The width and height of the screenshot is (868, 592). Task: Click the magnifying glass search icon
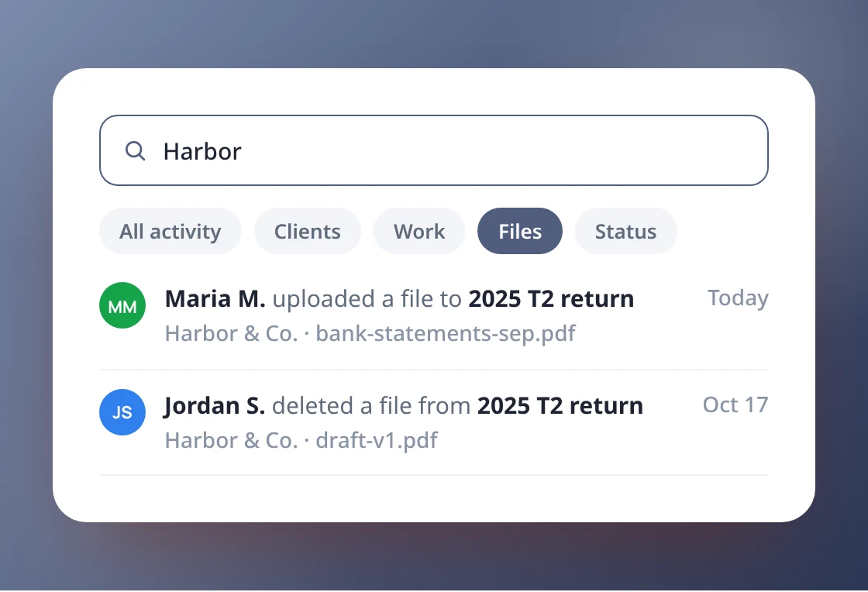[135, 150]
